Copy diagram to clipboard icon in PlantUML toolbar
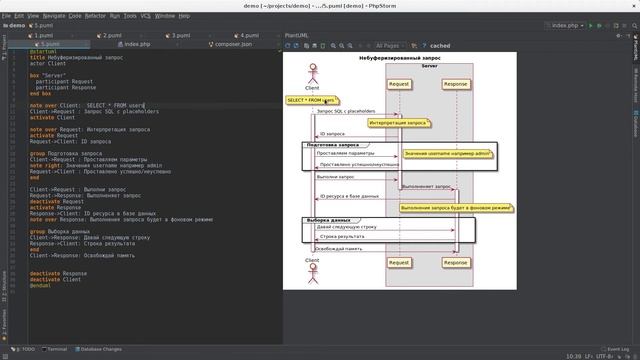Screen dimensions: 640x360 pos(306,46)
